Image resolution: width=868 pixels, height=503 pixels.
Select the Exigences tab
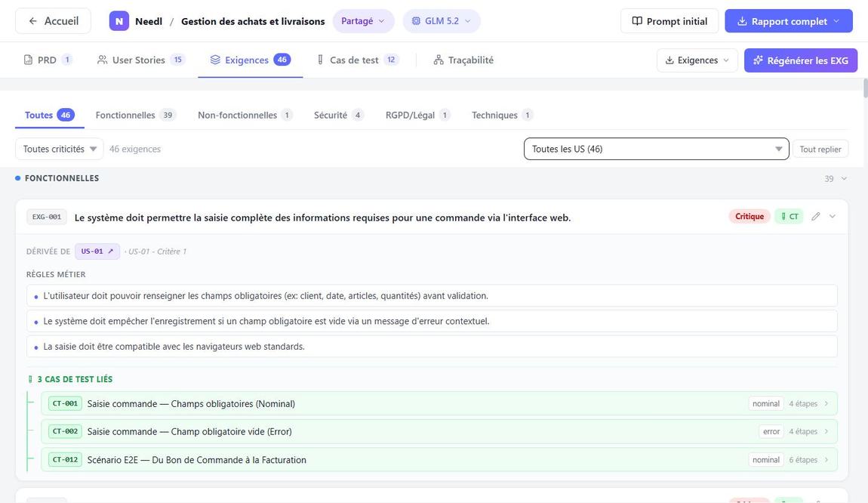(251, 60)
